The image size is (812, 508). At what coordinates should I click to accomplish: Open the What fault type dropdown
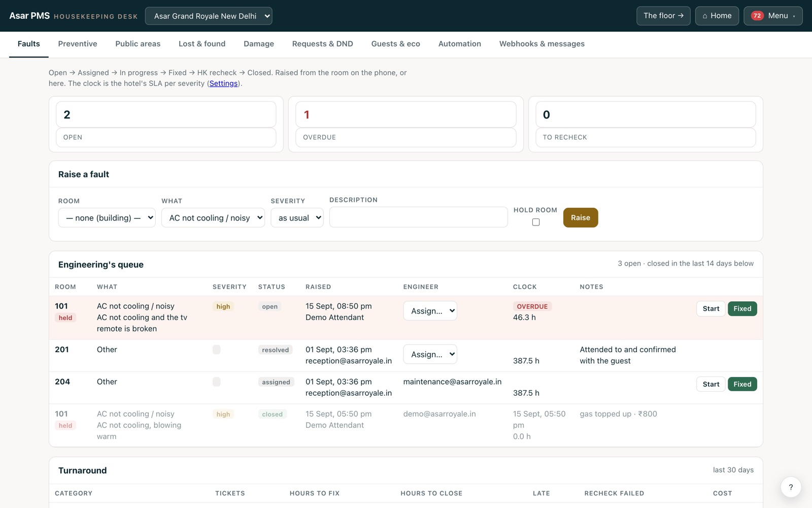click(213, 217)
